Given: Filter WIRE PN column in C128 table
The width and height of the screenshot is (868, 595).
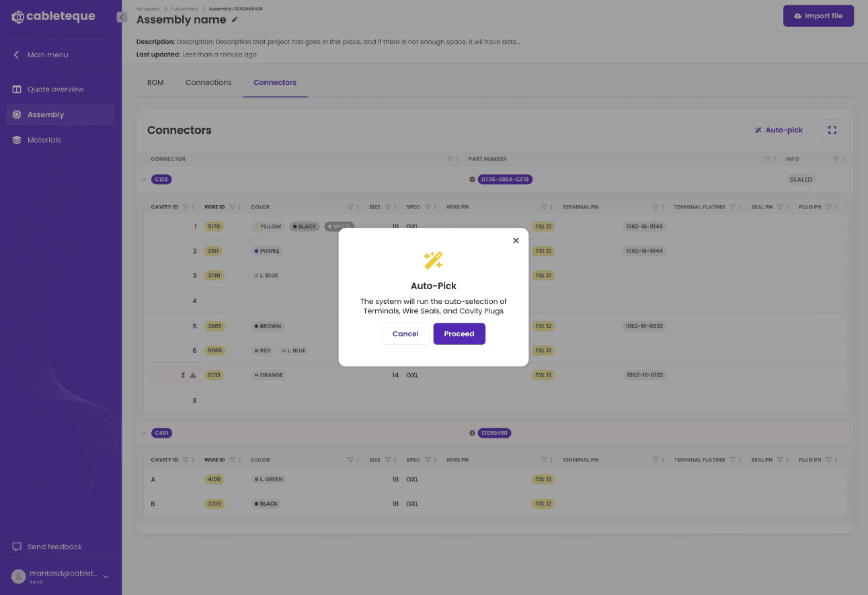Looking at the screenshot, I should coord(544,207).
